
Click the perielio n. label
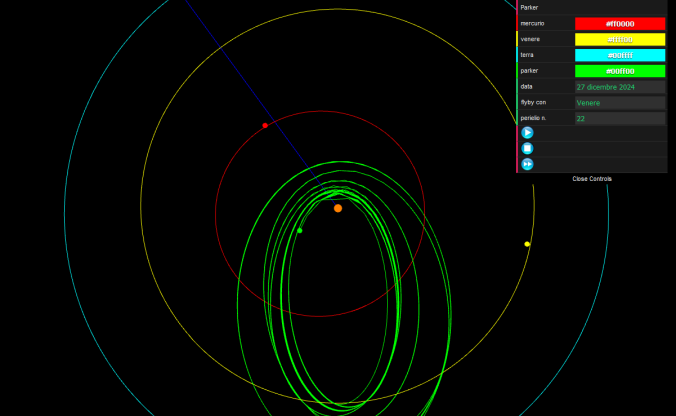coord(533,118)
